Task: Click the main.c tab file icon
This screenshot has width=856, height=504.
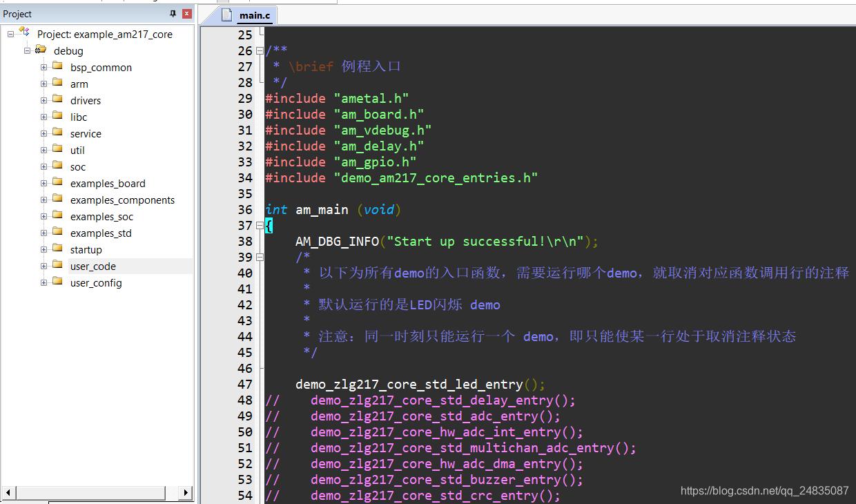Action: coord(227,14)
